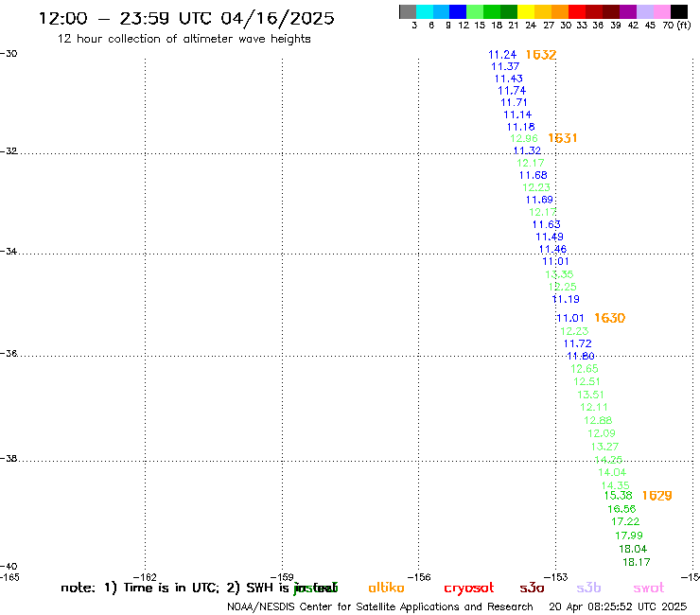
Task: Click the -153 longitude axis label
Action: [x=556, y=578]
